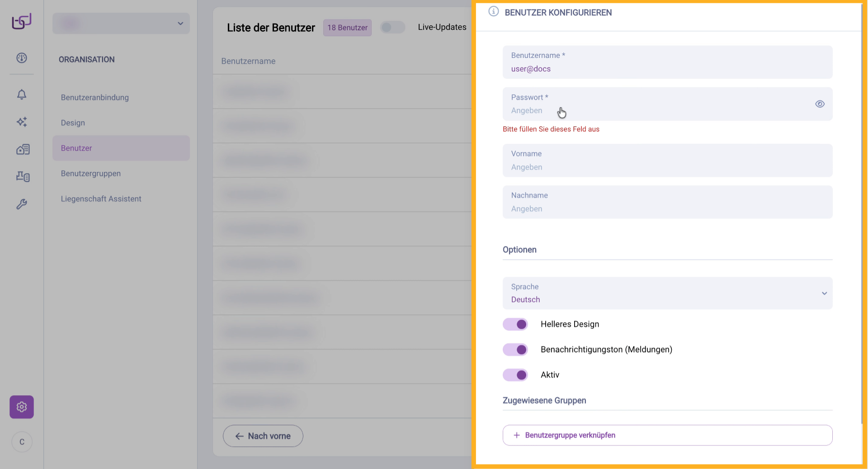This screenshot has height=469, width=868.
Task: Click Benutzergruppe verknüpfen button
Action: [x=667, y=435]
